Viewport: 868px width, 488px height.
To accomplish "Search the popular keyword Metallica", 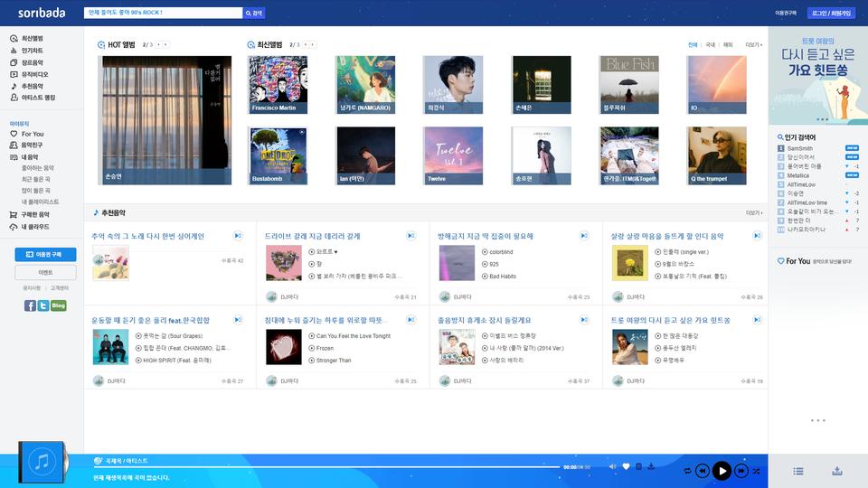I will click(x=797, y=175).
